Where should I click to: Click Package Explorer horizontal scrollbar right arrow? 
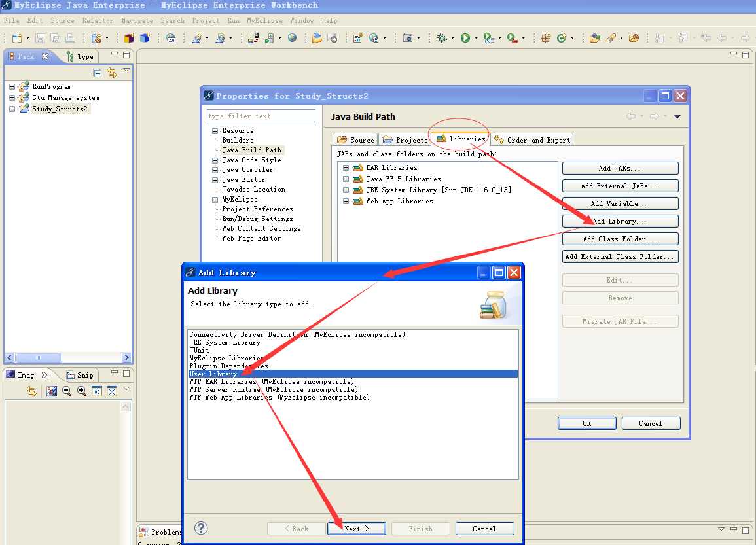pyautogui.click(x=126, y=357)
